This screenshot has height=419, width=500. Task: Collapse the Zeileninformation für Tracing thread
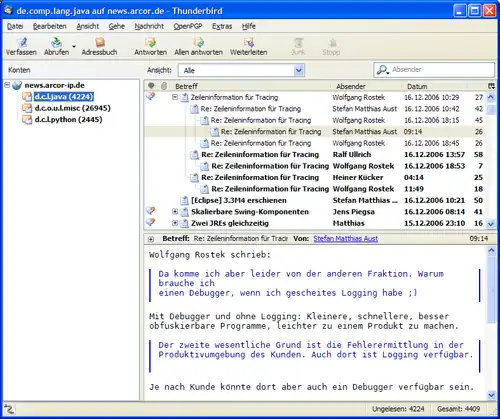(175, 97)
